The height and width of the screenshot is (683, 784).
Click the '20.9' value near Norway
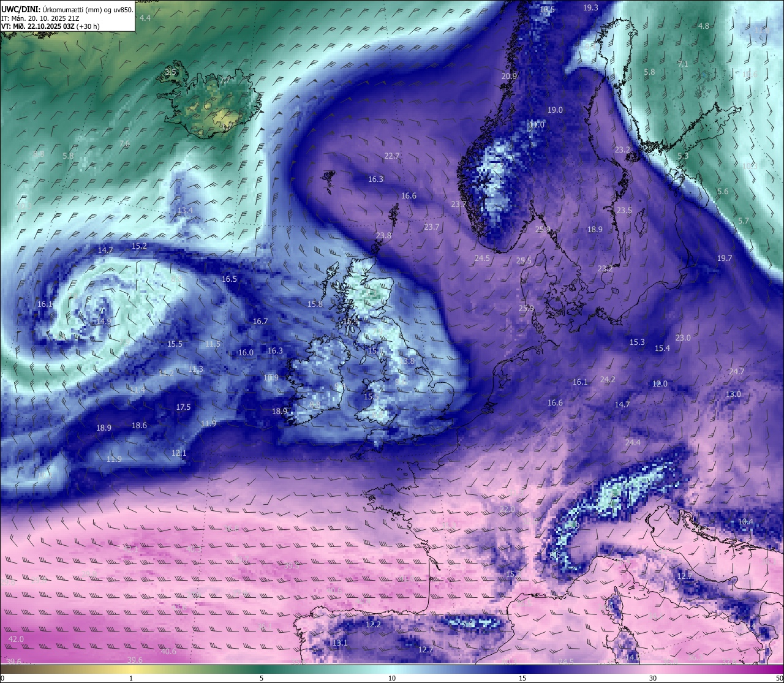[509, 77]
